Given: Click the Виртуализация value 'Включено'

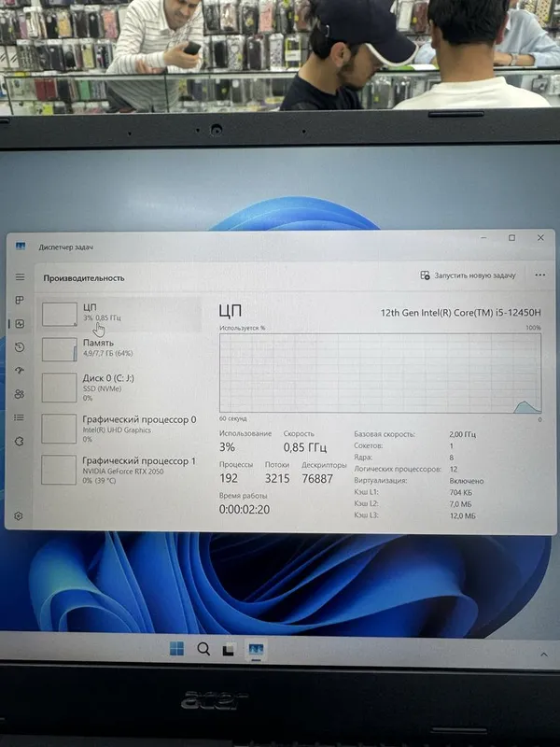Looking at the screenshot, I should [x=467, y=481].
